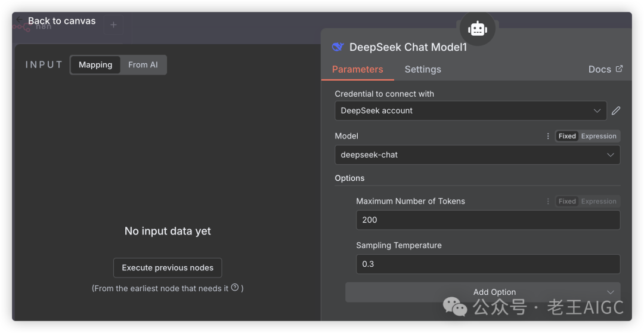Set Maximum Tokens field to Expression
Viewport: 644px width, 333px height.
coord(599,201)
